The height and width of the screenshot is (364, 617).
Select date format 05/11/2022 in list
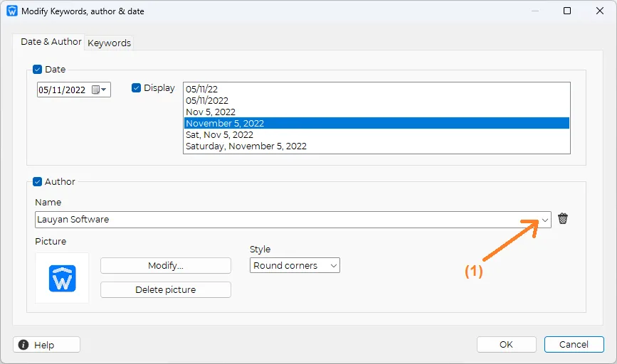[376, 101]
